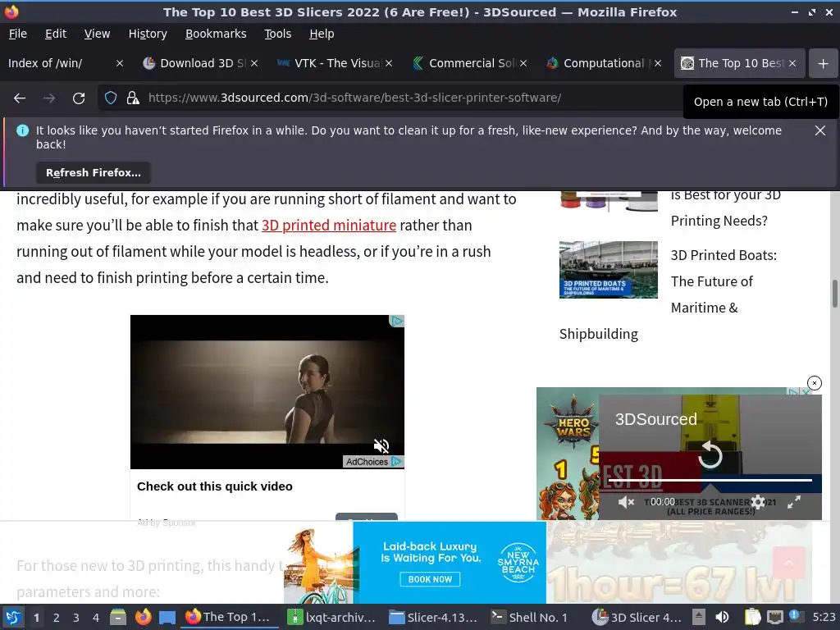This screenshot has width=840, height=630.
Task: Launch Firefox from taskbar quick launch
Action: click(143, 617)
